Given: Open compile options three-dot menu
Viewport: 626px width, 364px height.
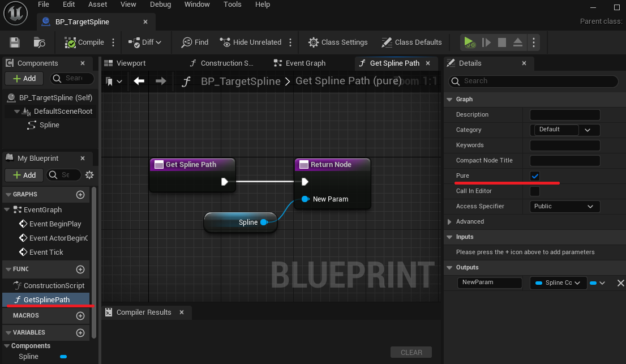Looking at the screenshot, I should [113, 42].
